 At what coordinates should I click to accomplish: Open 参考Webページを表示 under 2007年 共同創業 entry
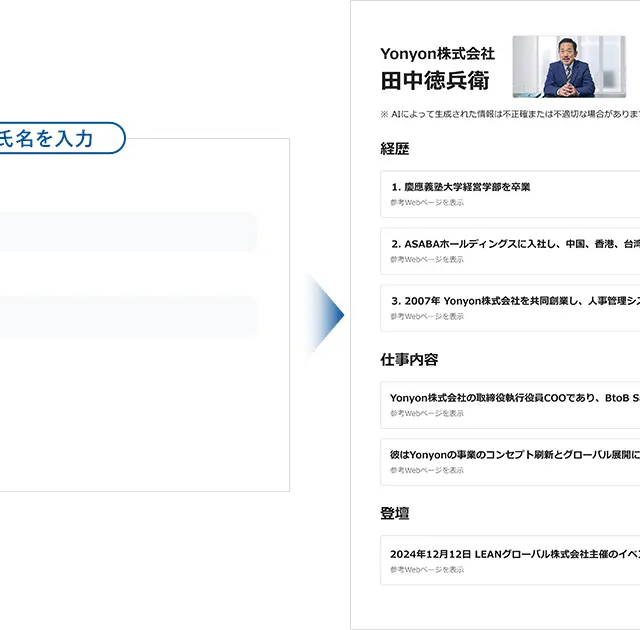(427, 316)
